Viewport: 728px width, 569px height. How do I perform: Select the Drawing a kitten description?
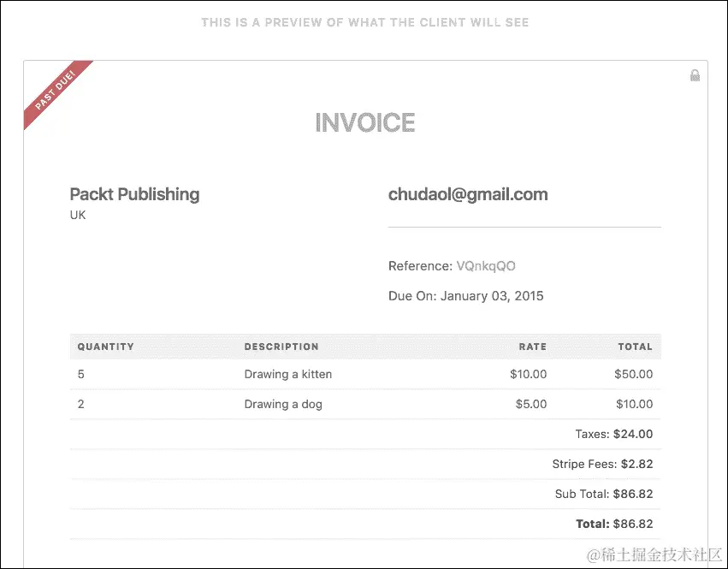(287, 374)
